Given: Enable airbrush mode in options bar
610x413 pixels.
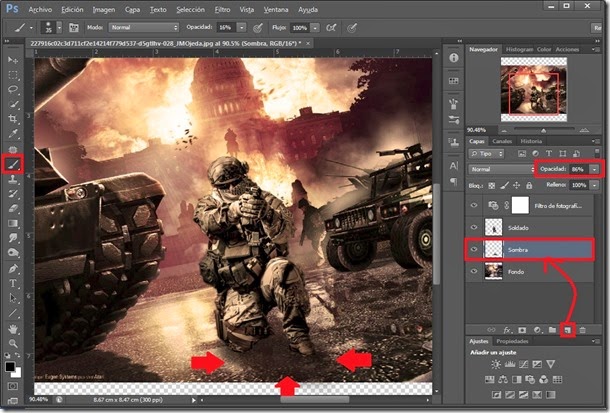Looking at the screenshot, I should [x=331, y=28].
